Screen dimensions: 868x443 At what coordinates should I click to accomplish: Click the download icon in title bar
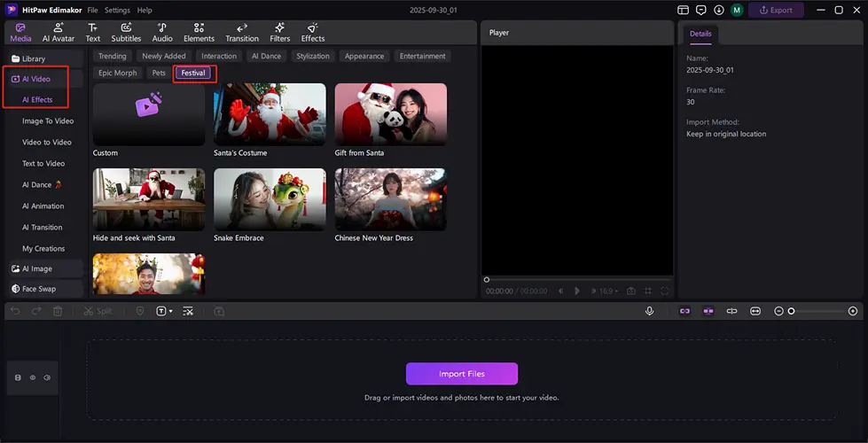718,10
